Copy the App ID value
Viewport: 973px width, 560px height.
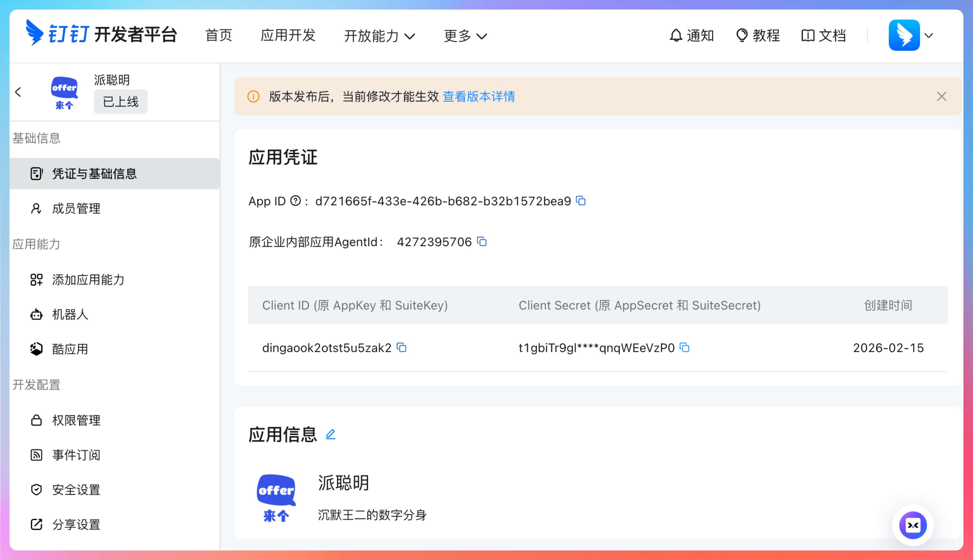click(581, 201)
